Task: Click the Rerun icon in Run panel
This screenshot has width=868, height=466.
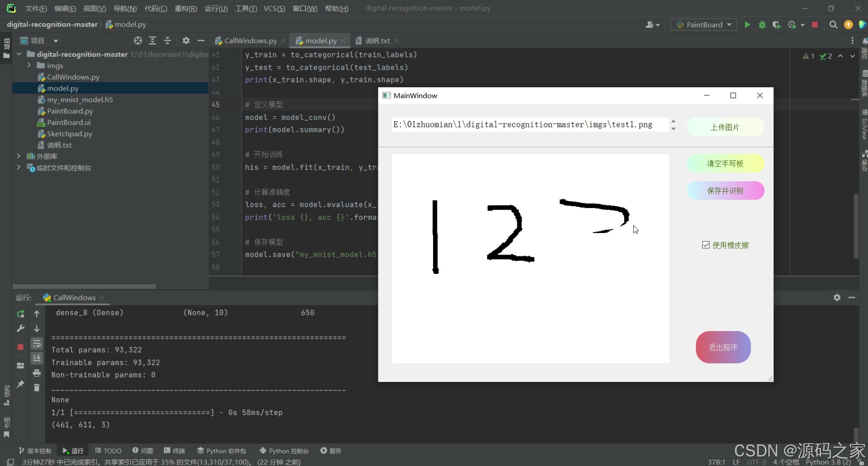Action: 20,314
